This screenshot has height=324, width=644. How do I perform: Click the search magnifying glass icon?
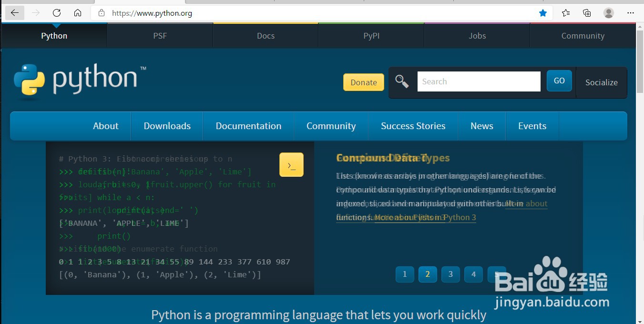[402, 81]
